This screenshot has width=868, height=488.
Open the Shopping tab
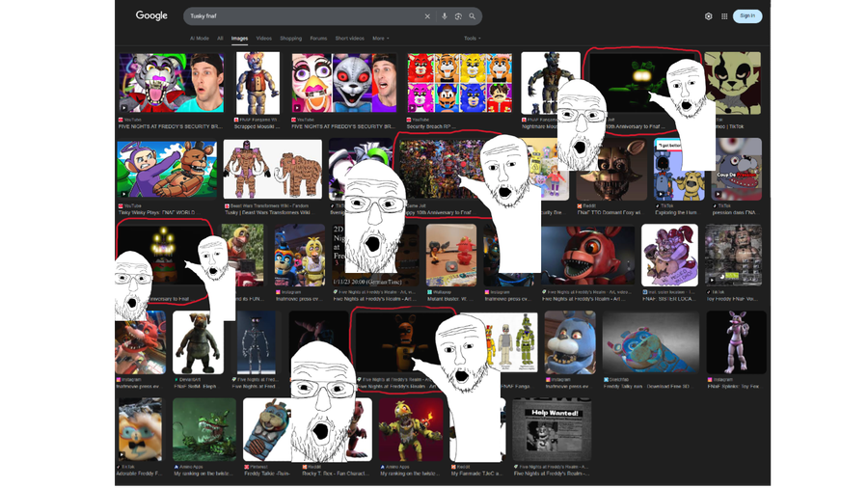click(x=290, y=39)
